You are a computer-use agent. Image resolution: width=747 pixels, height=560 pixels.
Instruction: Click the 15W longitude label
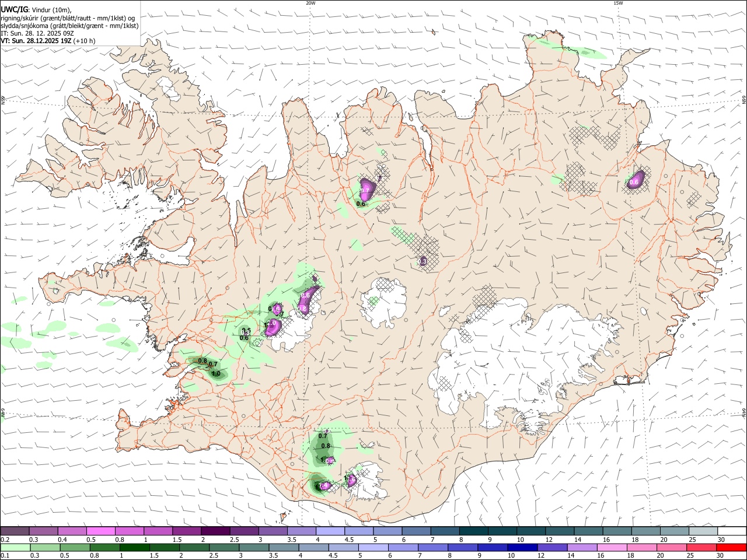point(618,3)
